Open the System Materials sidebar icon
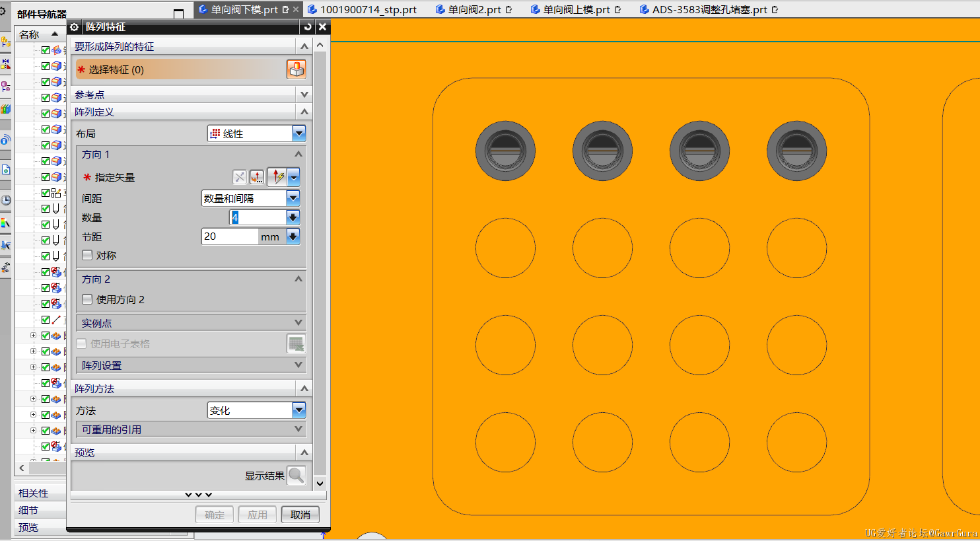Viewport: 980px width, 541px height. click(x=5, y=223)
